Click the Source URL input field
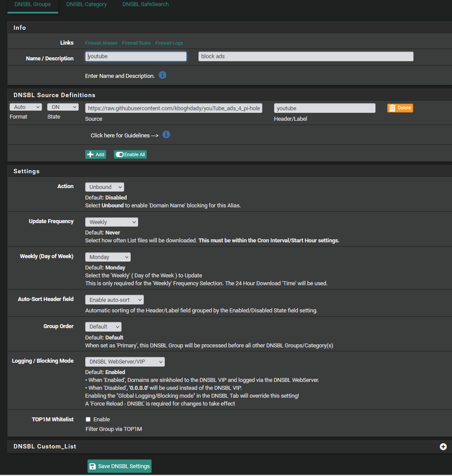This screenshot has height=476, width=452. pos(174,108)
